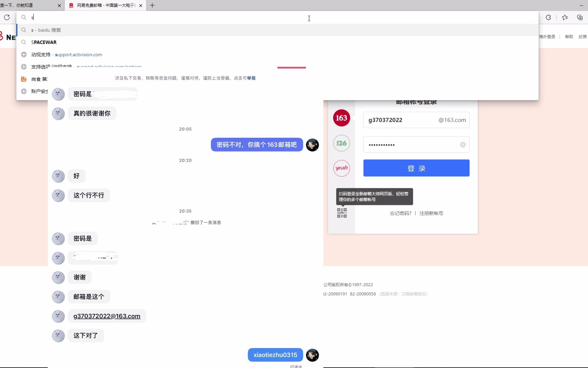Click the globe icon beside 动视支持
588x368 pixels.
(24, 54)
